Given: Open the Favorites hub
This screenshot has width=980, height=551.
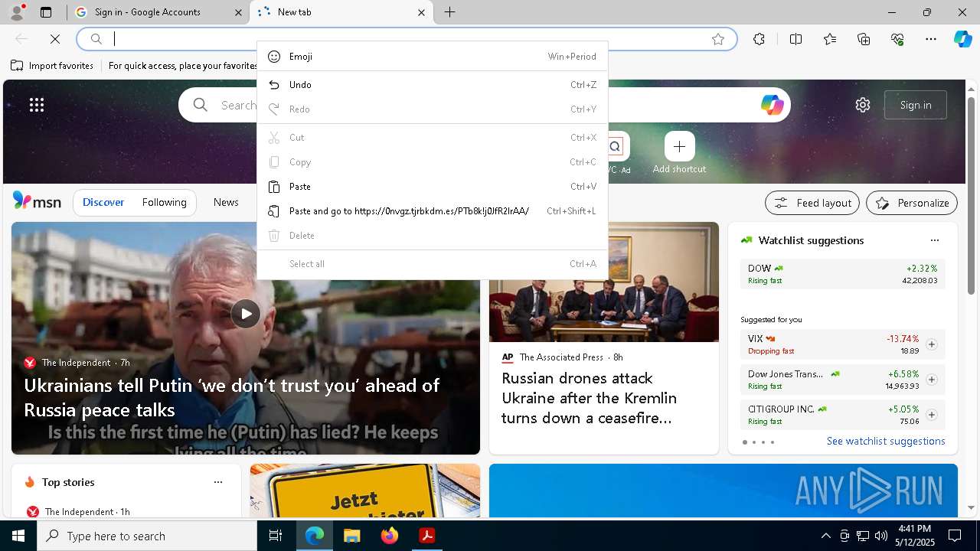Looking at the screenshot, I should pos(830,39).
